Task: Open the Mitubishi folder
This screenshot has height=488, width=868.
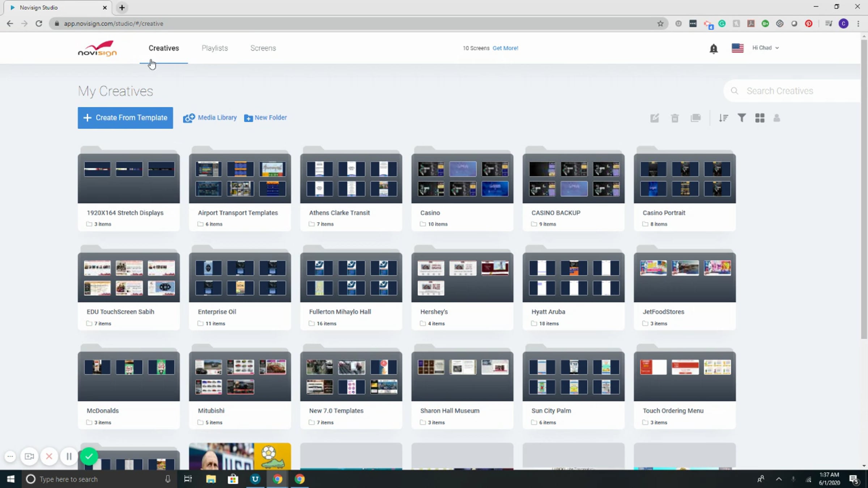Action: pyautogui.click(x=240, y=386)
